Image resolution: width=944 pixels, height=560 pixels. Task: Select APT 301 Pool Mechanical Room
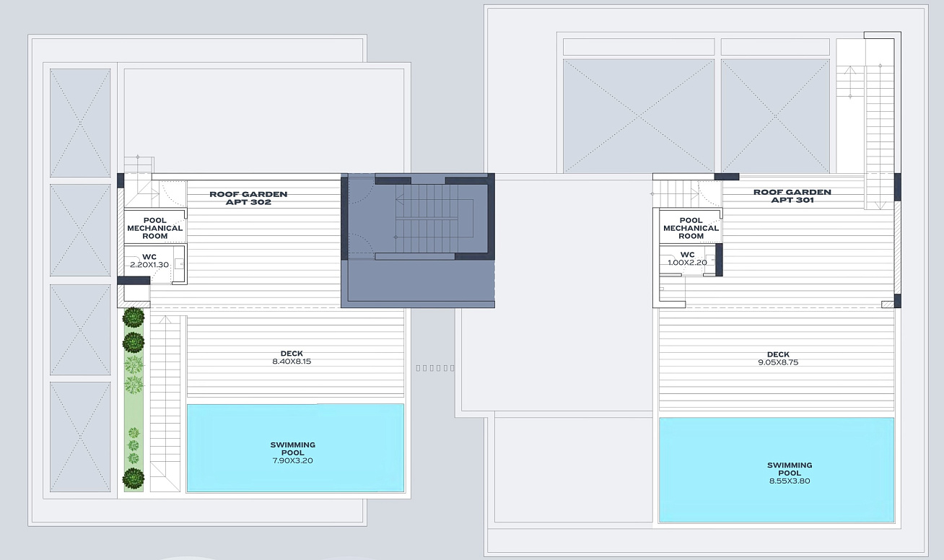[691, 228]
